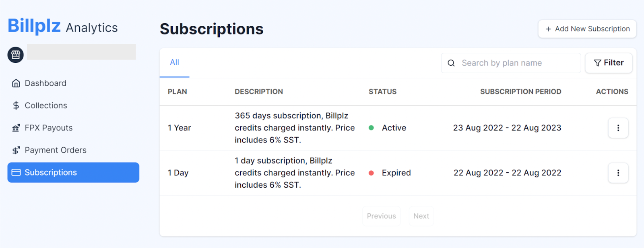Go to the Next page

(421, 216)
